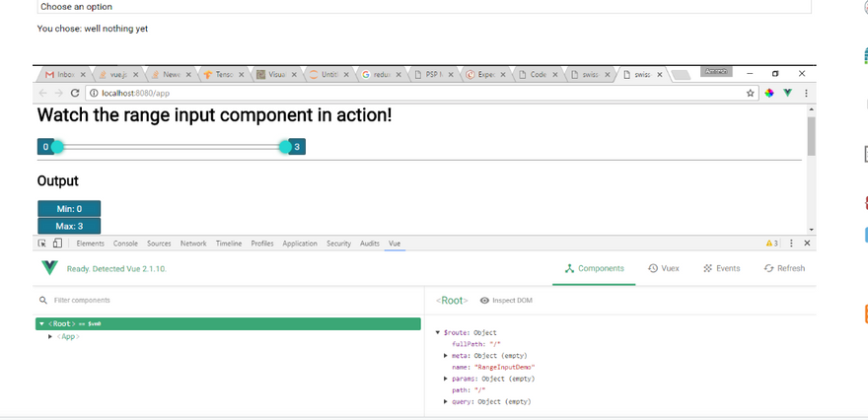Image resolution: width=868 pixels, height=420 pixels.
Task: Click the Inspect DOM eye icon
Action: point(484,301)
